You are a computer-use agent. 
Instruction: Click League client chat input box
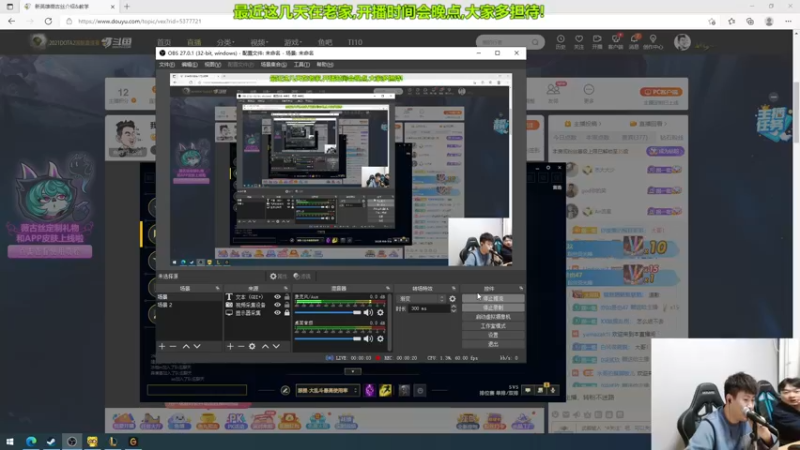pyautogui.click(x=197, y=390)
